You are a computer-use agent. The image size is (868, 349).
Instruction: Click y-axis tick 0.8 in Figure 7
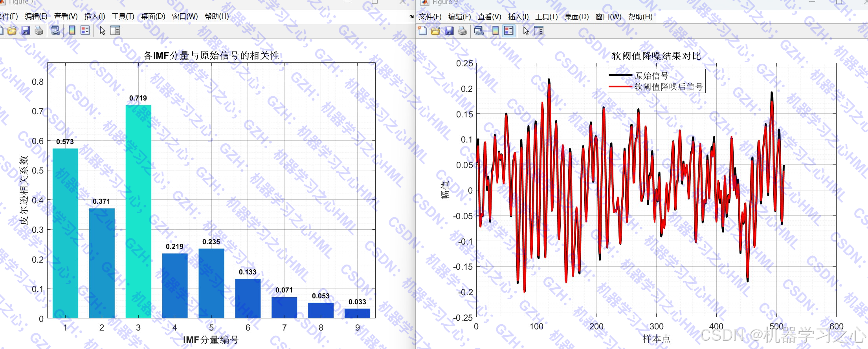tap(38, 82)
